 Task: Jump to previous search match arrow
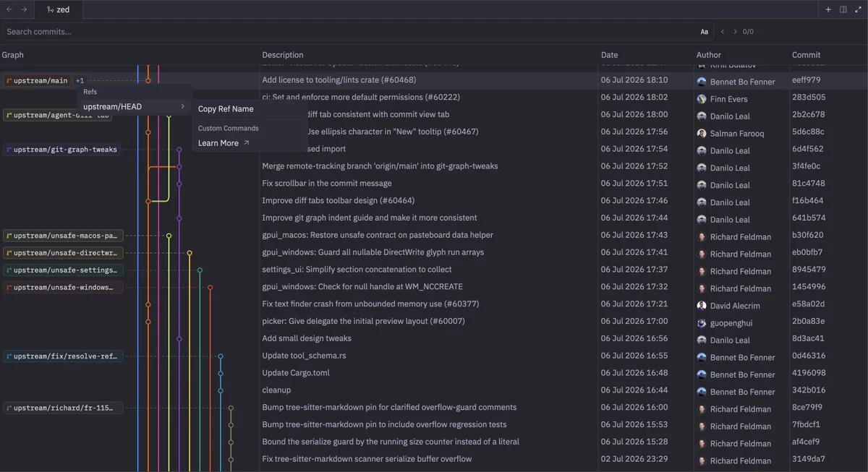[x=722, y=32]
